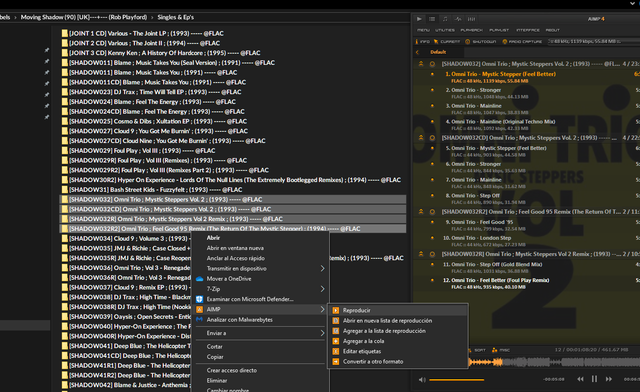Toggle check mark of track 8 Step Off
The width and height of the screenshot is (640, 392).
coord(432,196)
